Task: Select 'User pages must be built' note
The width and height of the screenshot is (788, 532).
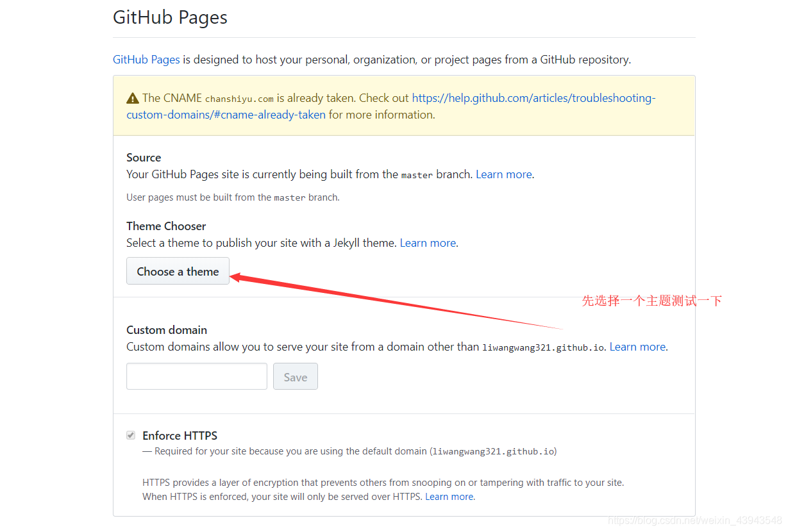Action: 233,197
